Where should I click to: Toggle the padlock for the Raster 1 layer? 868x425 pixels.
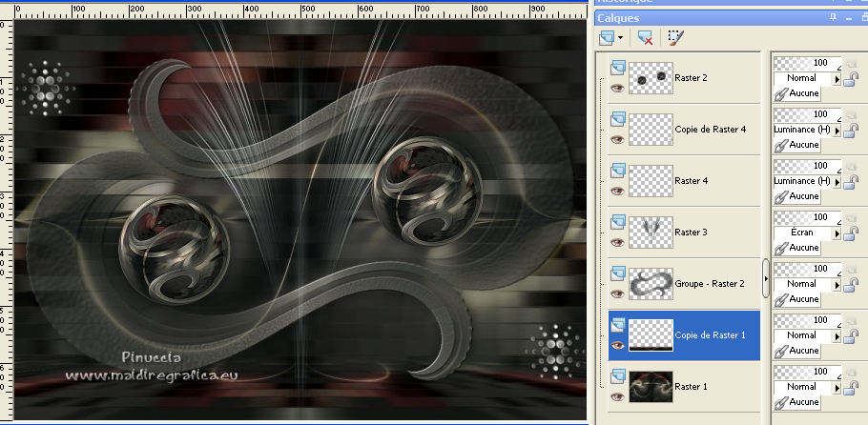pyautogui.click(x=851, y=389)
